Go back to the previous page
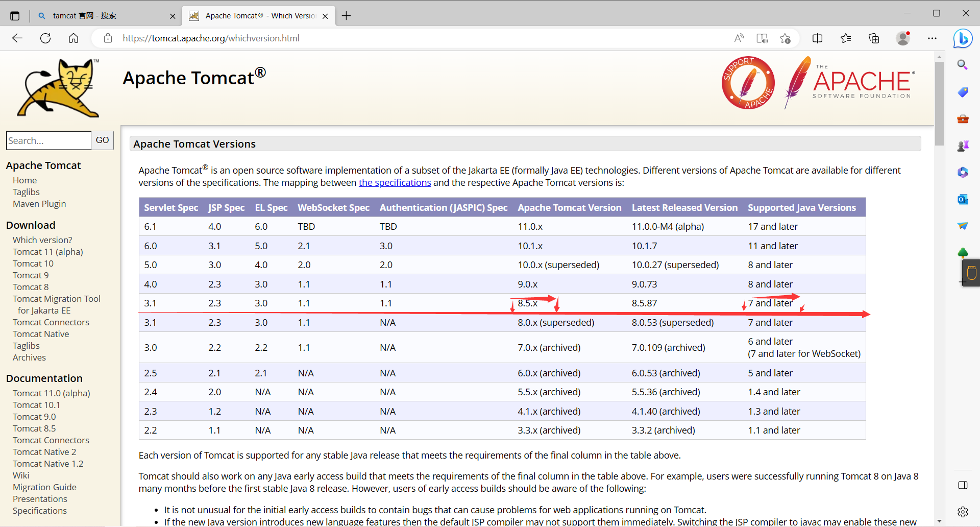 pos(17,38)
